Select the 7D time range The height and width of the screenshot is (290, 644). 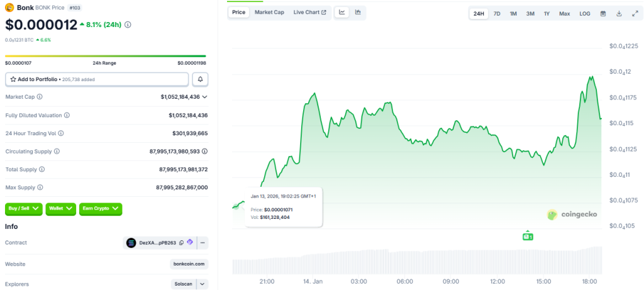tap(497, 13)
